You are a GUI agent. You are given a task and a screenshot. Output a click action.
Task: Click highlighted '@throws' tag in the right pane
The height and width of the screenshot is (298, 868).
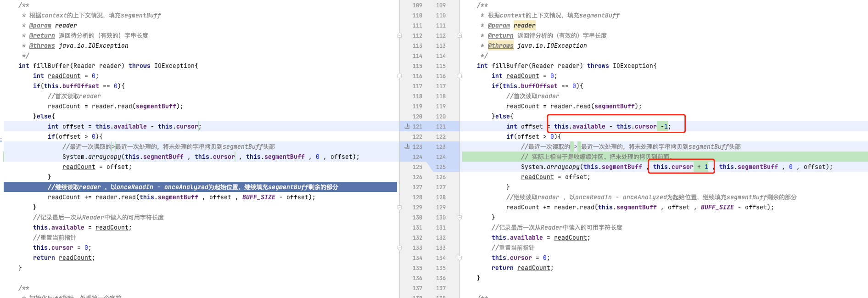tap(501, 45)
